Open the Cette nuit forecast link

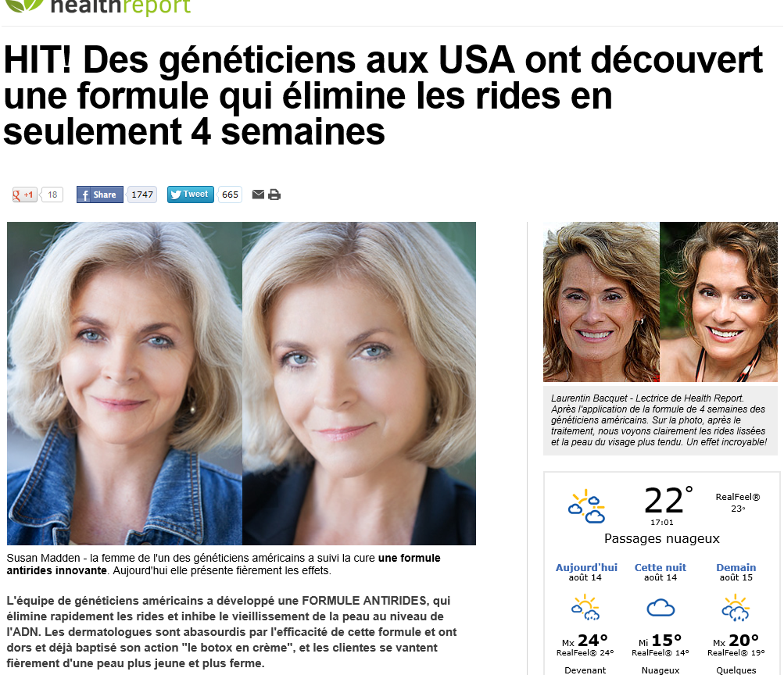coord(660,568)
